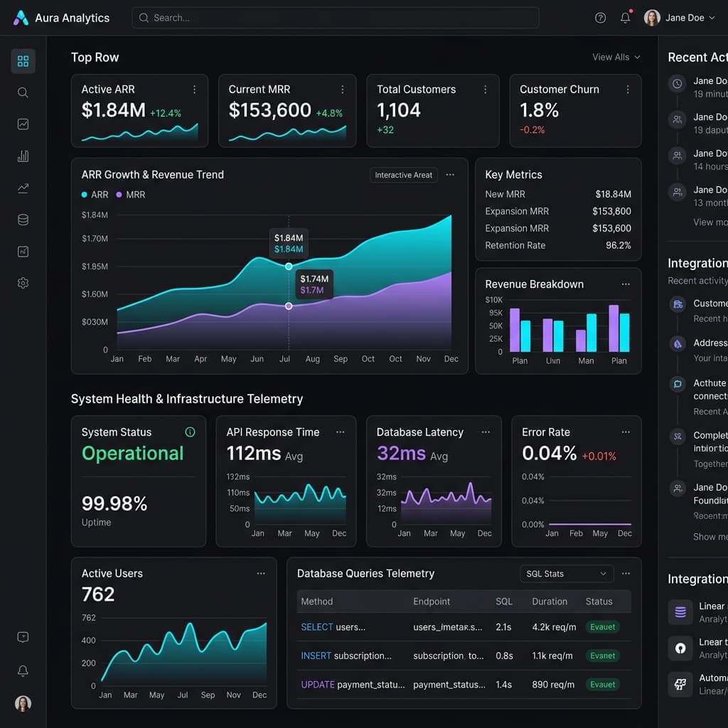Click the +12.4% Active ARR change
Screen dimensions: 728x728
pyautogui.click(x=165, y=113)
